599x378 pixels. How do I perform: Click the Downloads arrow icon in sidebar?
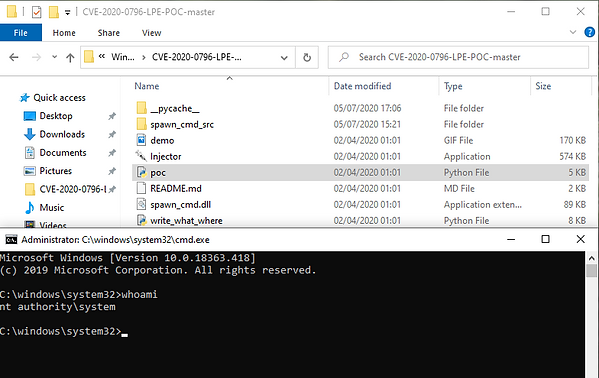tap(29, 134)
